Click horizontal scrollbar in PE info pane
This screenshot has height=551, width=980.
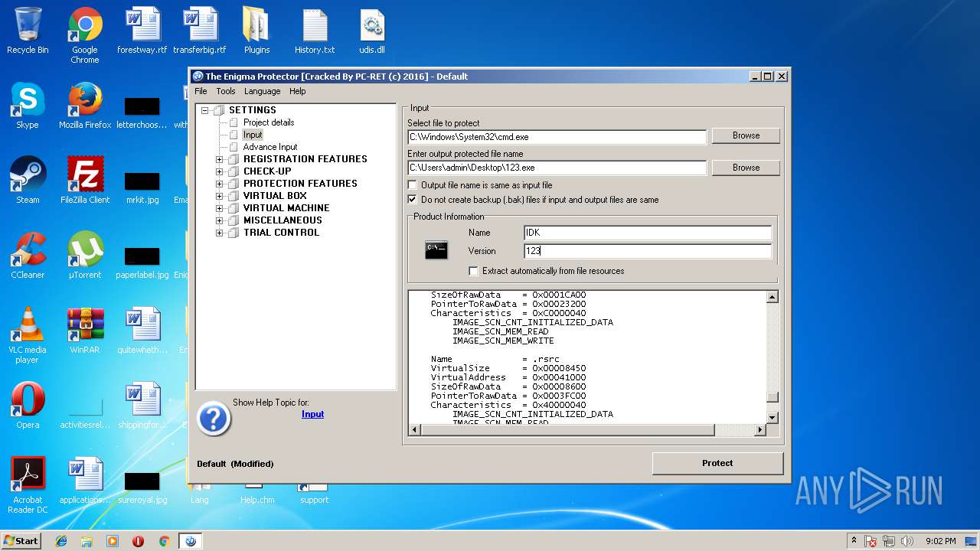click(x=588, y=430)
